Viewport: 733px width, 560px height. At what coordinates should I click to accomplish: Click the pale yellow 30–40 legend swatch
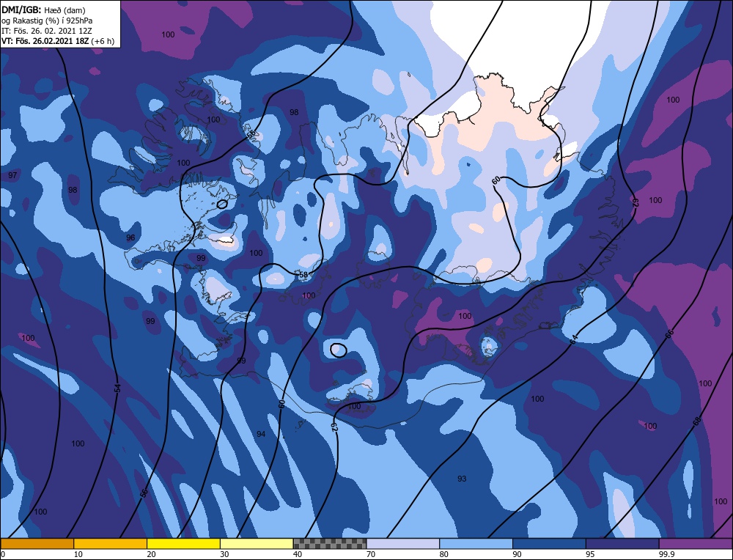(257, 544)
